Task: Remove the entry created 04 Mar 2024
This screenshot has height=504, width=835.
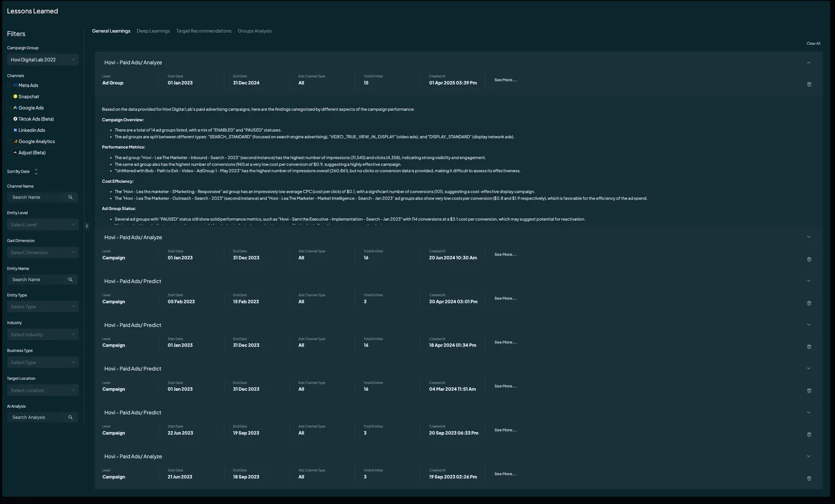Action: tap(809, 391)
